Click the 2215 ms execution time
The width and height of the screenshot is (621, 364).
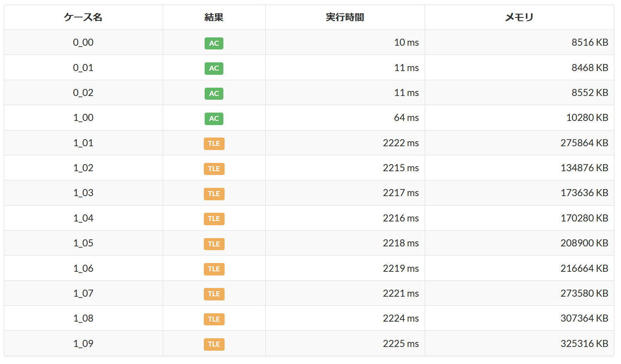(x=401, y=168)
